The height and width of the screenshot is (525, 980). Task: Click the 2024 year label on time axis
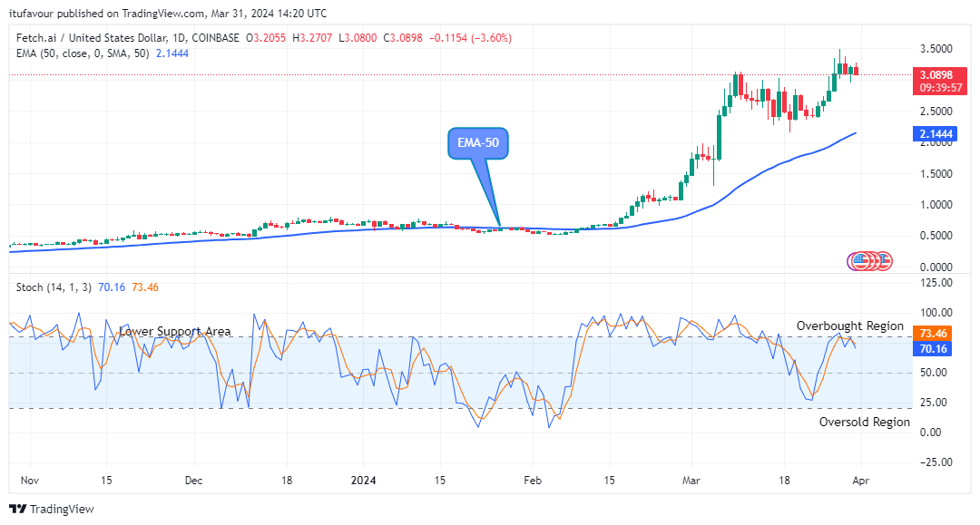363,481
